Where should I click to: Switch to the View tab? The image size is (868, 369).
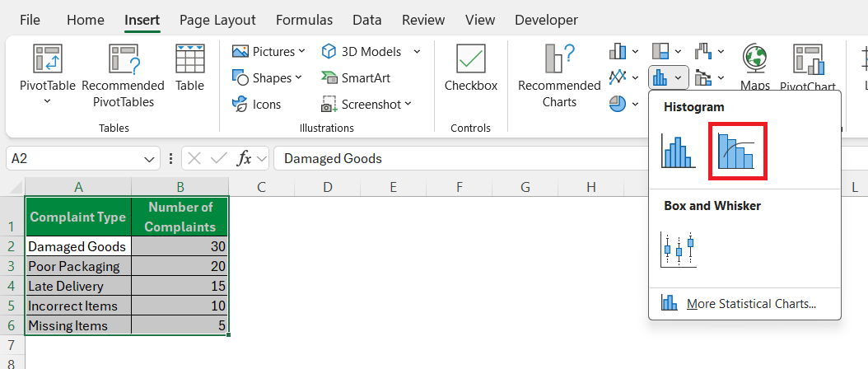(x=480, y=20)
